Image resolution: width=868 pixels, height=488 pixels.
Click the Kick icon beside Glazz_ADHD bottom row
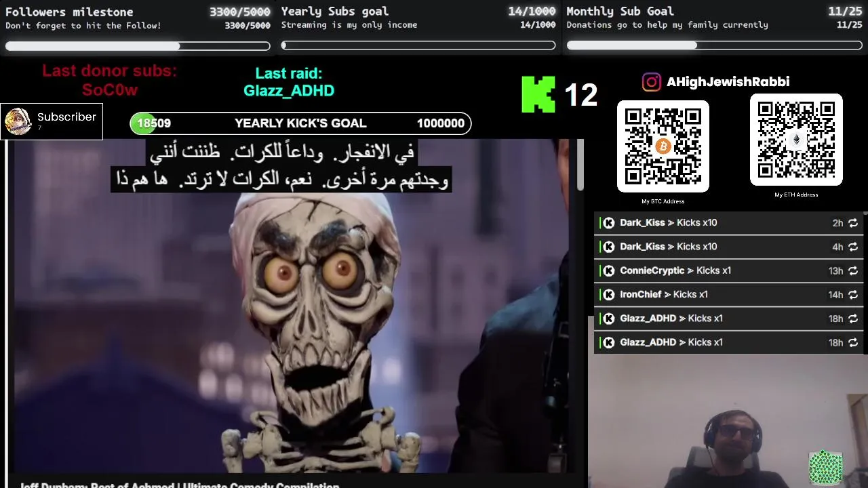coord(609,342)
